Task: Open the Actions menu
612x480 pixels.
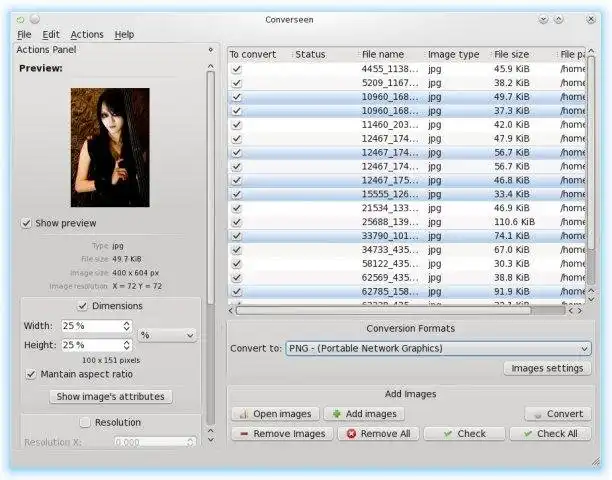Action: [87, 35]
